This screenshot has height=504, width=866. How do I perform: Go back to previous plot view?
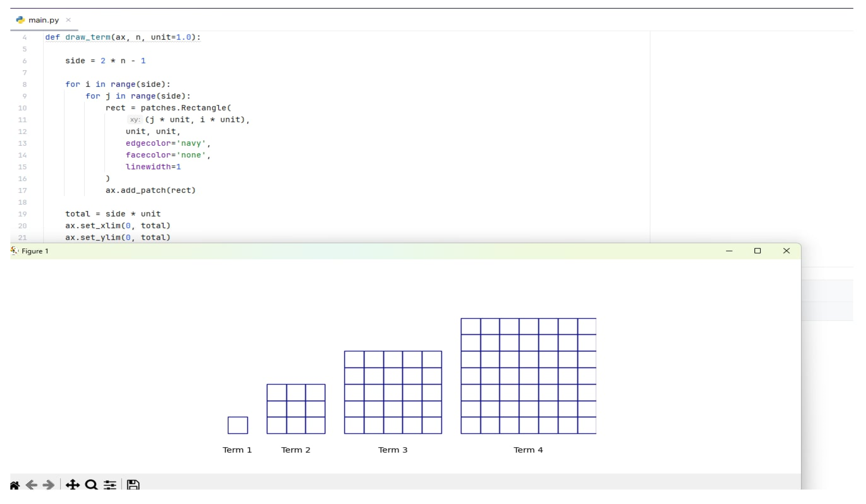click(x=32, y=485)
